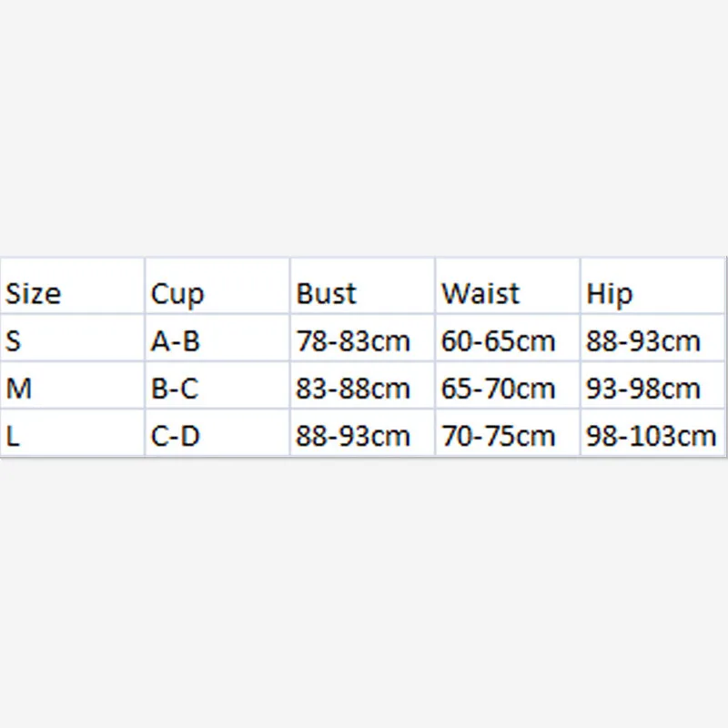Click the Bust column header cell

(362, 286)
